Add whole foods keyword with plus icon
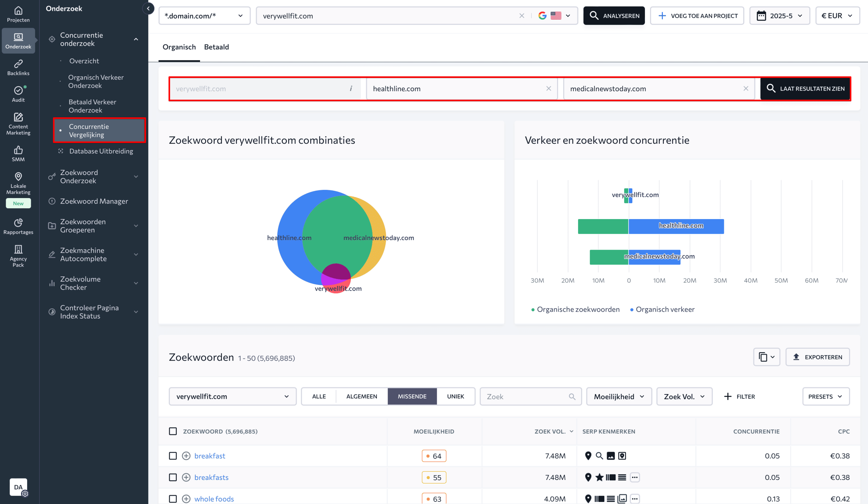Image resolution: width=868 pixels, height=504 pixels. (x=186, y=499)
